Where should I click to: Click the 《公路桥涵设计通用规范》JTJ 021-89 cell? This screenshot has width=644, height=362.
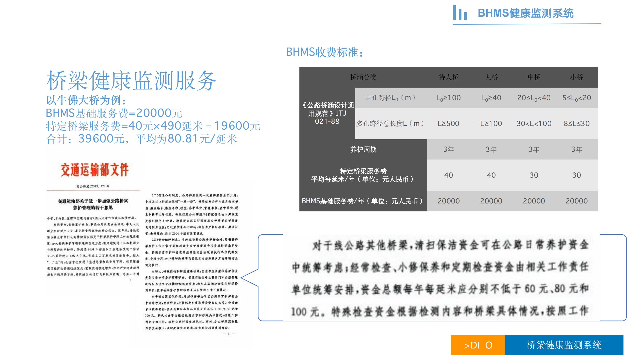327,113
